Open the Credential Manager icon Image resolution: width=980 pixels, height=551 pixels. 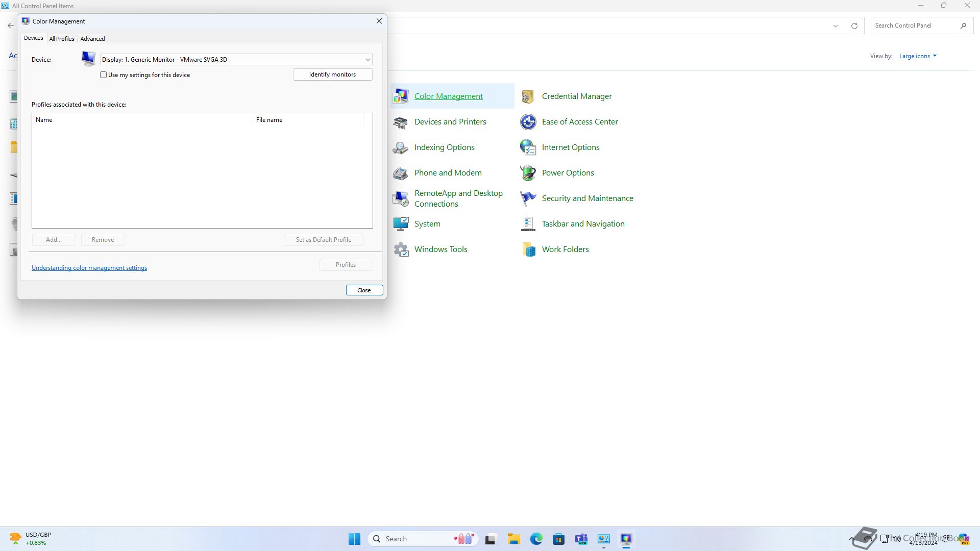coord(528,96)
